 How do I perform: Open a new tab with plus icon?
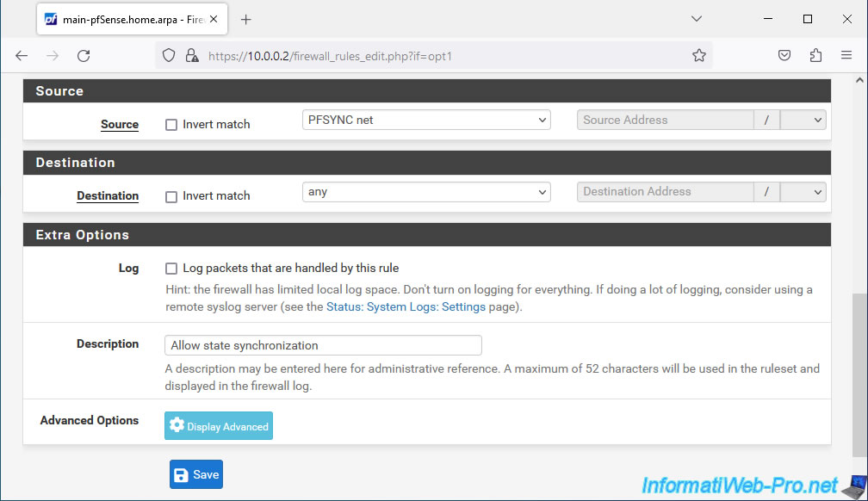point(245,20)
